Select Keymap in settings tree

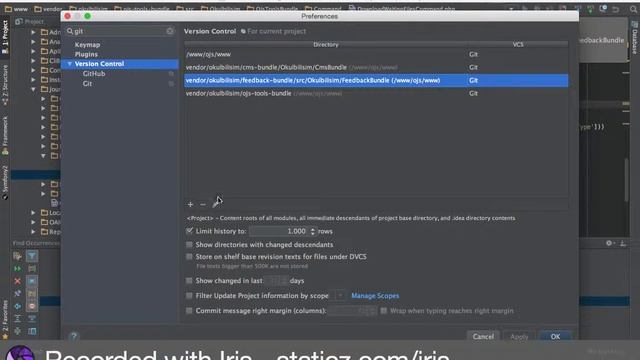point(87,44)
